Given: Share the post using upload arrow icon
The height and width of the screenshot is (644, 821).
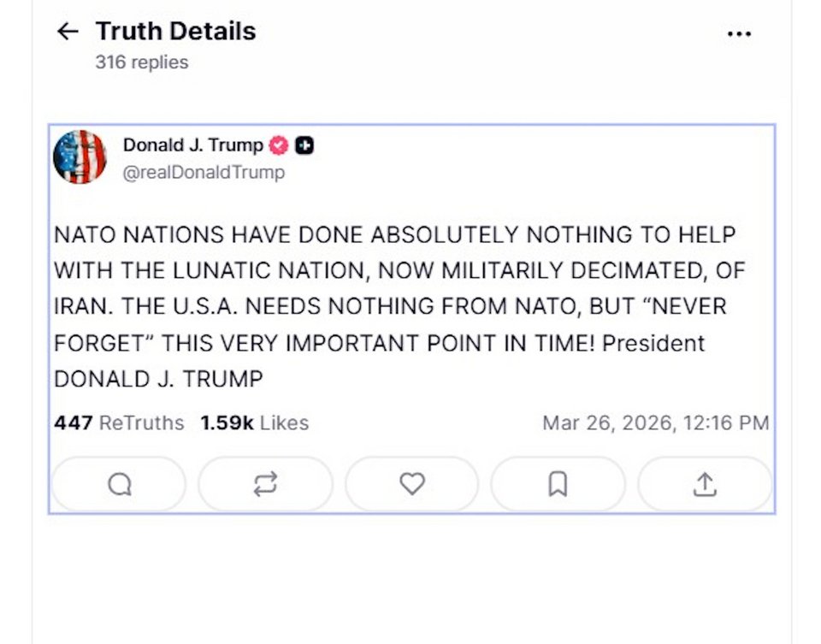Looking at the screenshot, I should click(x=704, y=485).
